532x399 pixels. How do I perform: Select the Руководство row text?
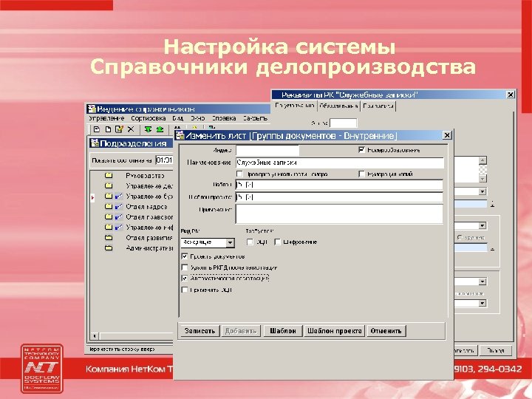coord(145,175)
